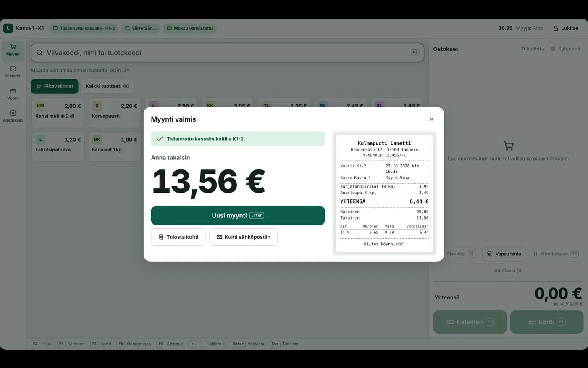588x368 pixels.
Task: Open the Vuoro sidebar section
Action: click(x=13, y=94)
